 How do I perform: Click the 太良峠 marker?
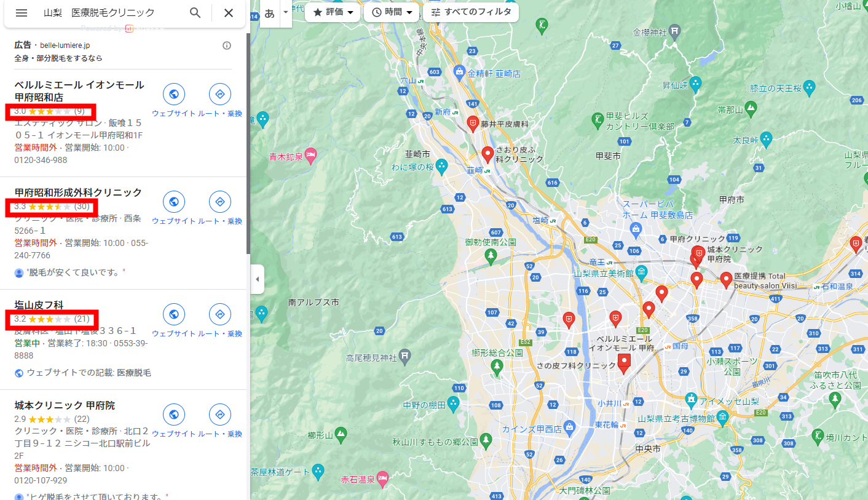(766, 139)
